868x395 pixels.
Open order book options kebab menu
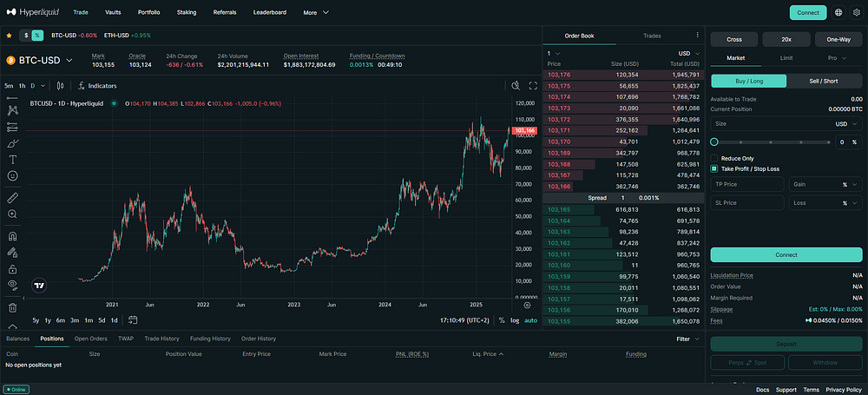pyautogui.click(x=698, y=35)
